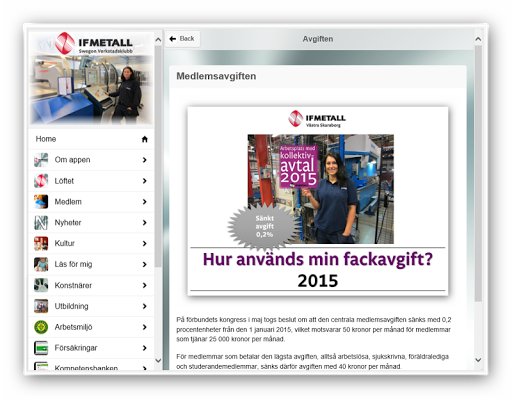Choose the Kultur thumbnail icon
Viewport: 512px width, 399px height.
pos(41,243)
